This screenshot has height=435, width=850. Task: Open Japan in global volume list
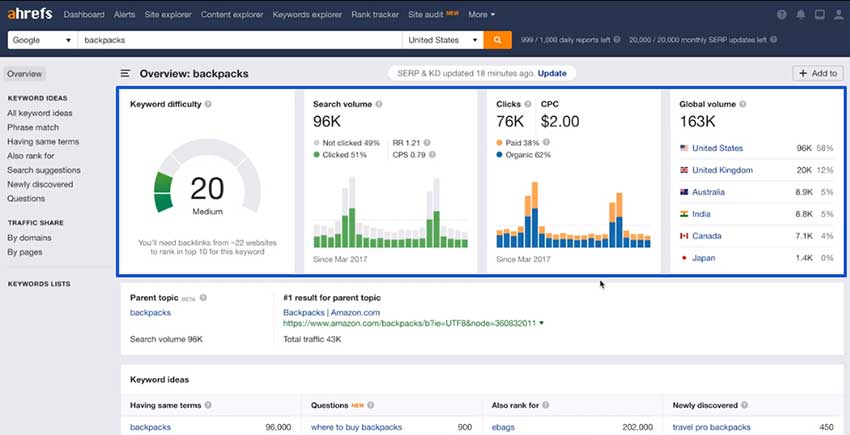click(x=703, y=258)
